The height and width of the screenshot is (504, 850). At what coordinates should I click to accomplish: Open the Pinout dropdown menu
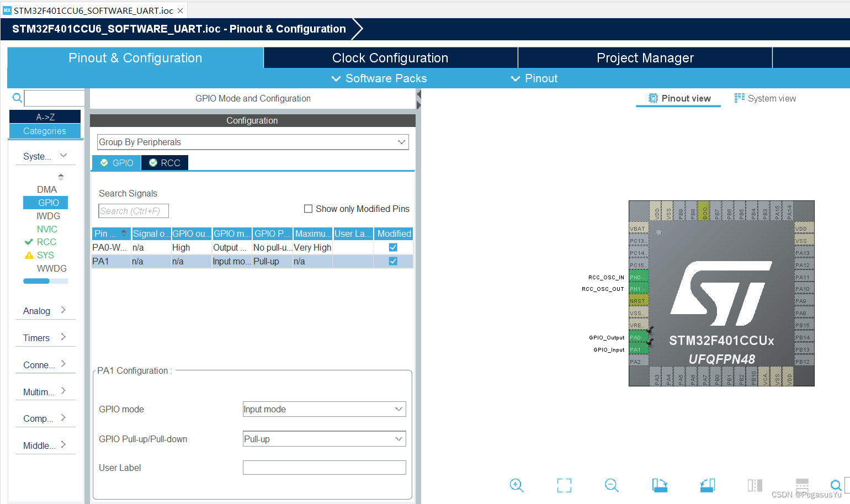[x=534, y=78]
